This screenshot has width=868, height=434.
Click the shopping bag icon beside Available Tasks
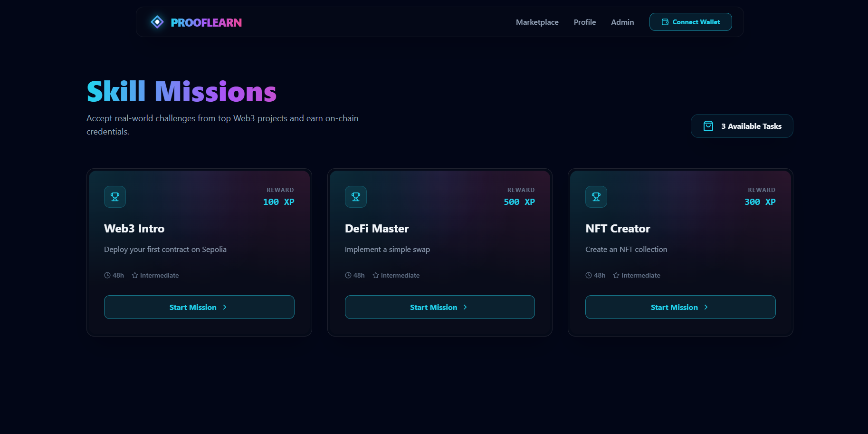pyautogui.click(x=708, y=126)
